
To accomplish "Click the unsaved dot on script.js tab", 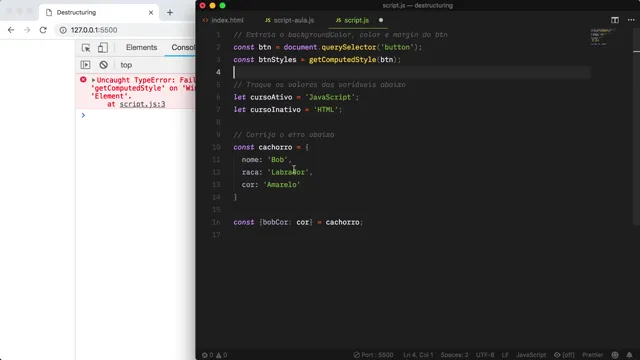I will pyautogui.click(x=381, y=20).
